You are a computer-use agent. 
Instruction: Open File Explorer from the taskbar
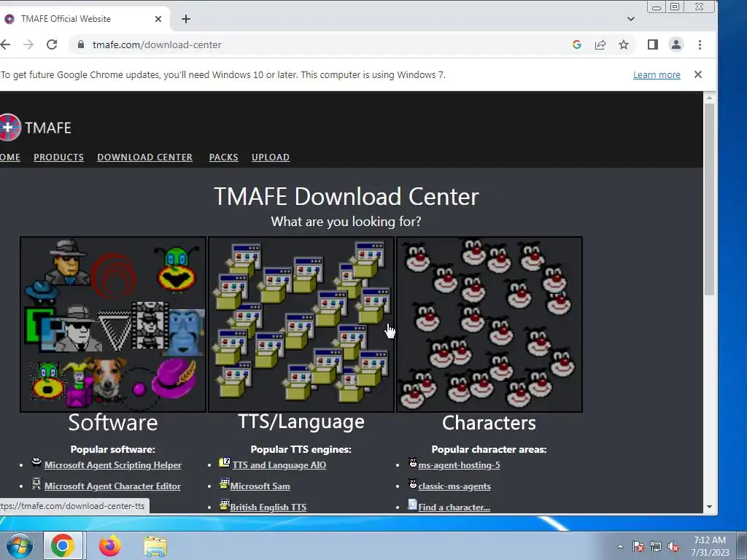pyautogui.click(x=155, y=546)
